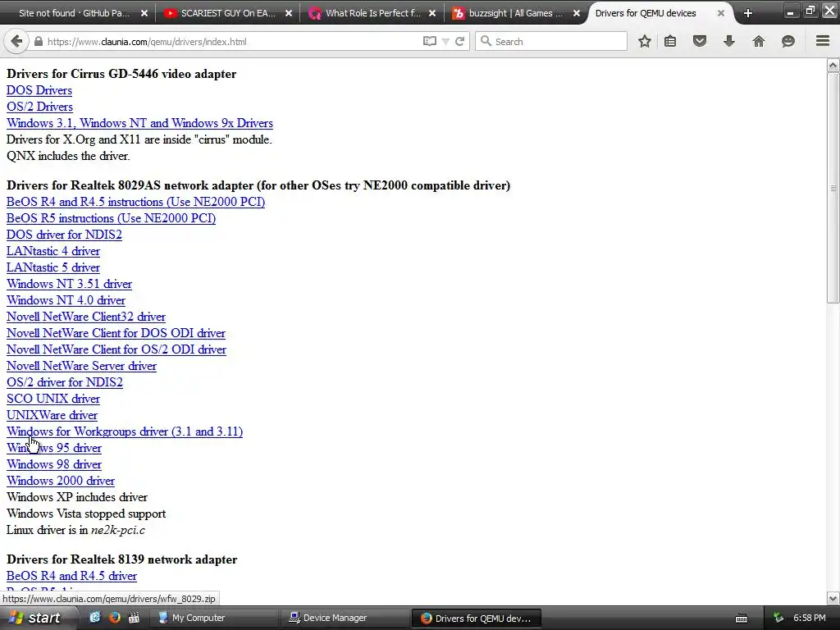Click the scrollbar down arrow
The width and height of the screenshot is (840, 630).
coord(833,598)
